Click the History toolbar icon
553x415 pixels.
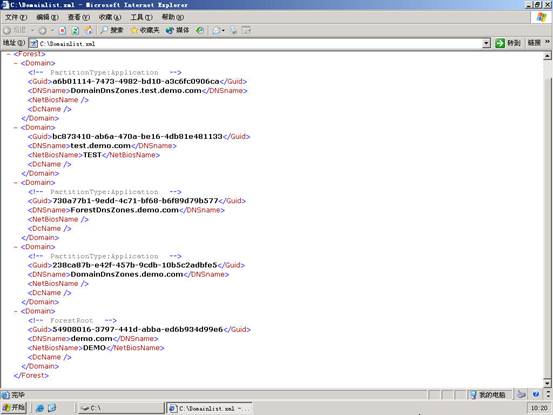point(200,30)
